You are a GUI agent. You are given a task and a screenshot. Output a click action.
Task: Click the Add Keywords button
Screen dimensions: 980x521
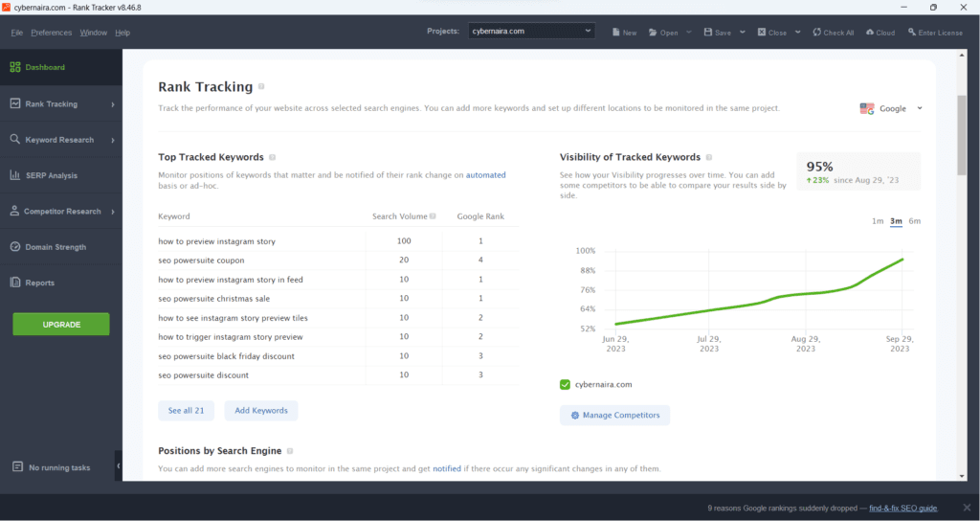tap(261, 411)
